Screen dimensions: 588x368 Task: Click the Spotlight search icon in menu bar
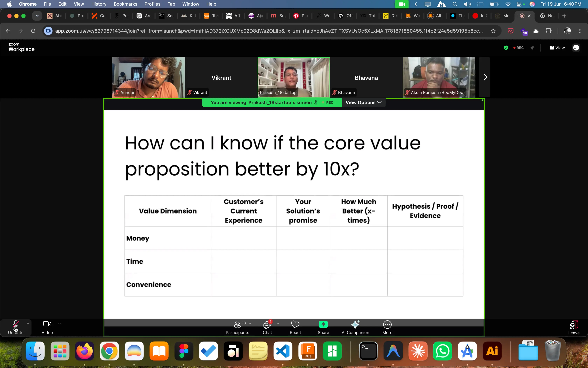(455, 4)
